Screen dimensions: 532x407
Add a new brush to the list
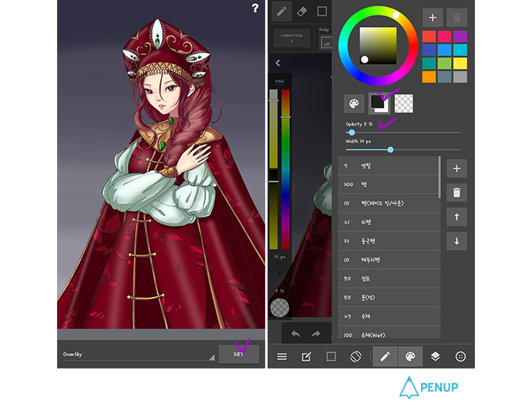pyautogui.click(x=456, y=168)
